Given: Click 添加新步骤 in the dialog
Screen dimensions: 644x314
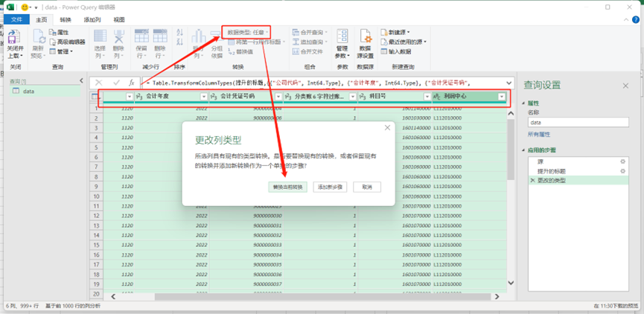Looking at the screenshot, I should click(331, 187).
